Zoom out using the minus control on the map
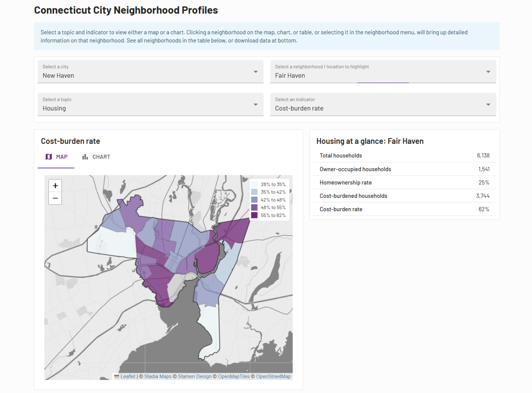This screenshot has width=532, height=393. (55, 198)
